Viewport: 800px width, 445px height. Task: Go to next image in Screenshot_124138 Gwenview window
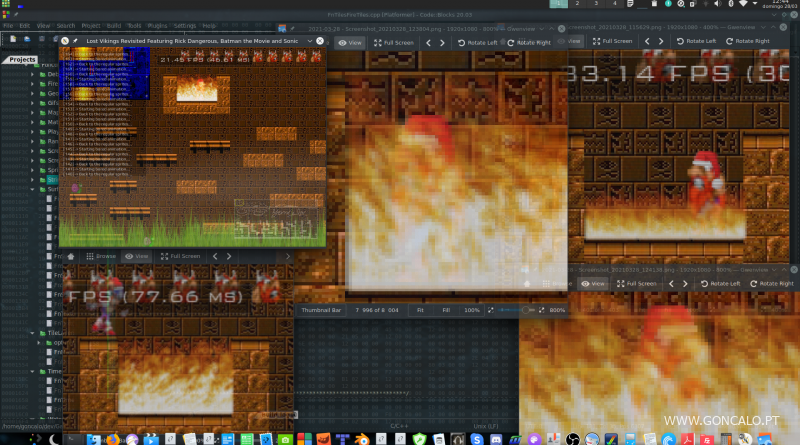tap(685, 284)
